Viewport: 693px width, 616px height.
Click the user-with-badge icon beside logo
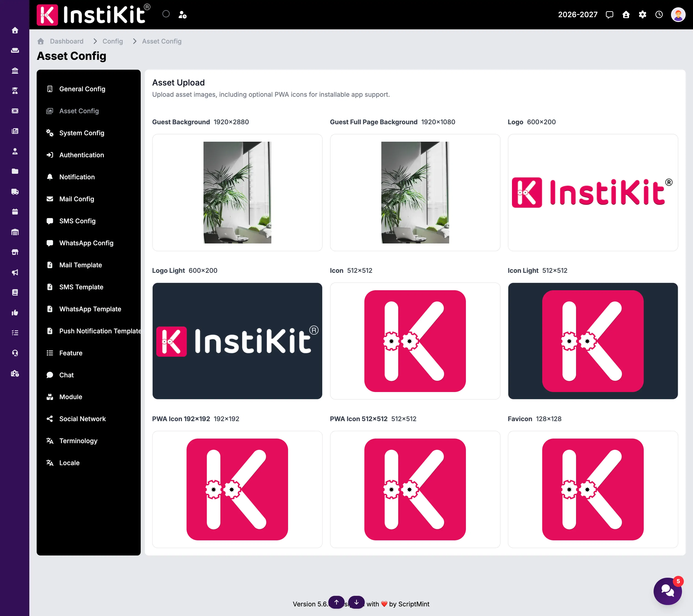182,15
